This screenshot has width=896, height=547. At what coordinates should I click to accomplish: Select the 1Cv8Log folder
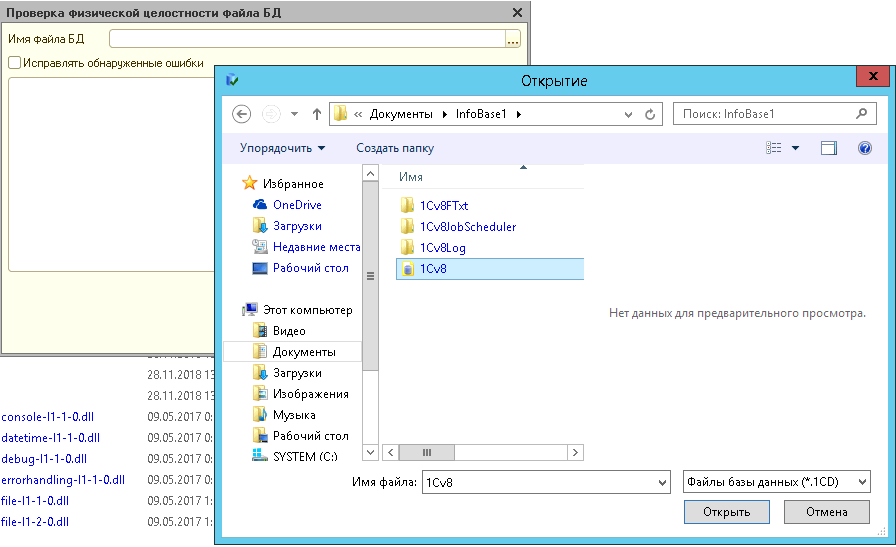(443, 248)
